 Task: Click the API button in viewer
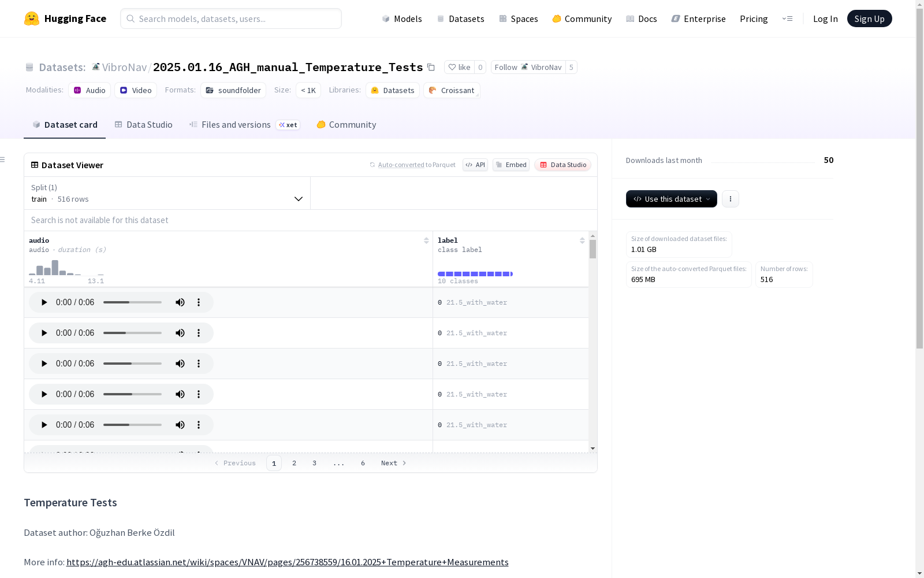475,165
